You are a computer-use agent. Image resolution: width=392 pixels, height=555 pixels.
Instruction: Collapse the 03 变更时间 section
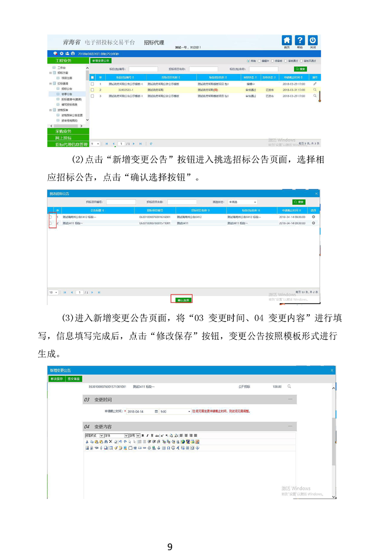[x=290, y=399]
